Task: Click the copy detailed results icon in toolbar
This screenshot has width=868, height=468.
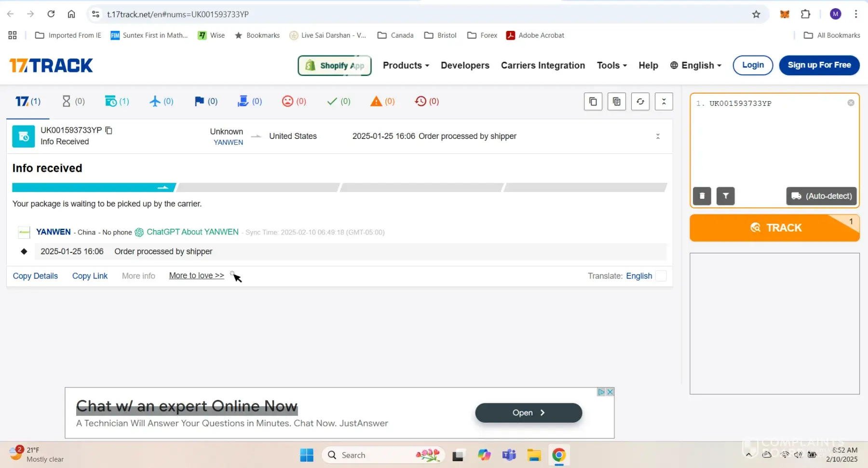Action: (616, 102)
